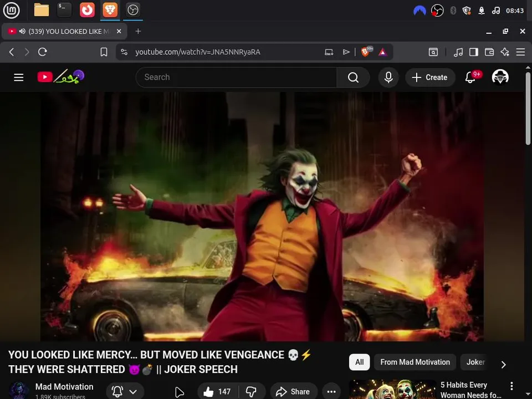Mute the tab via its speaker icon
Viewport: 532px width, 399px height.
tap(22, 31)
